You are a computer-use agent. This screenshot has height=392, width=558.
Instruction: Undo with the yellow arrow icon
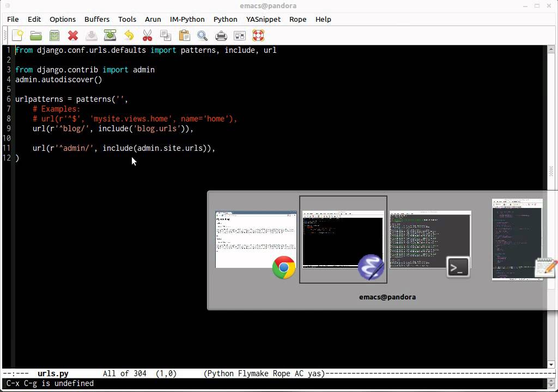tap(129, 35)
